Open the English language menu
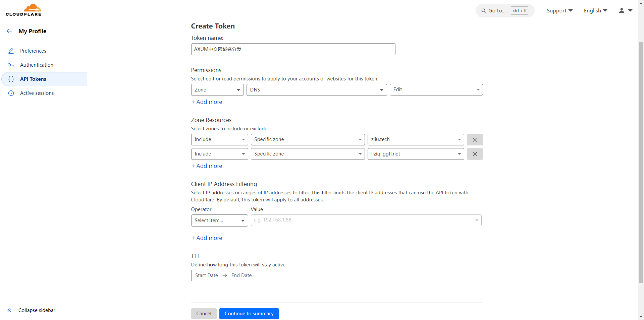Viewport: 644px width, 320px height. tap(595, 11)
